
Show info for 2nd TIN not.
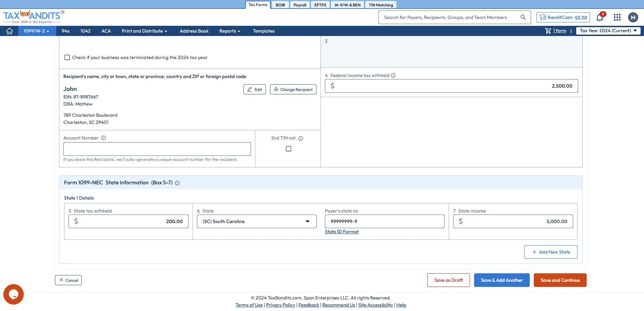coord(300,138)
